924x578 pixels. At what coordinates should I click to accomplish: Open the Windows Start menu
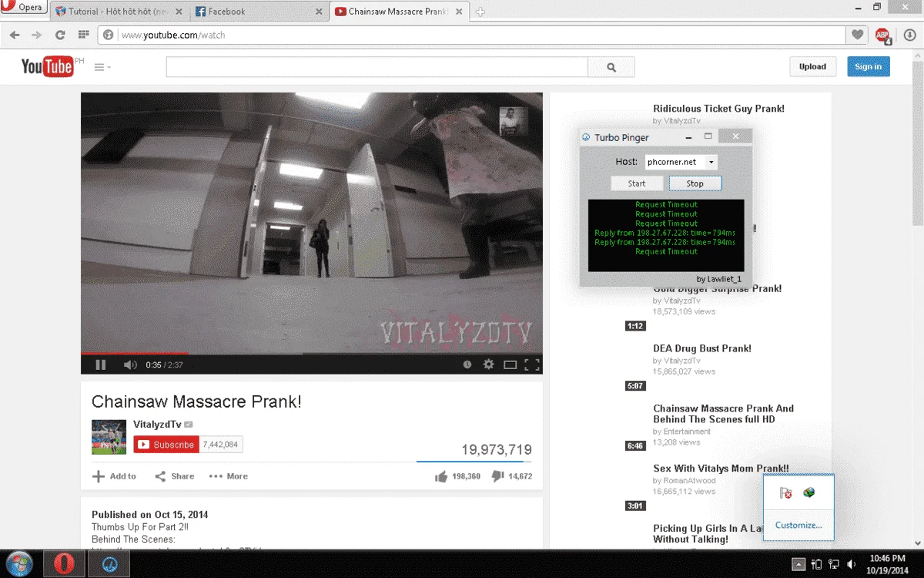tap(18, 564)
